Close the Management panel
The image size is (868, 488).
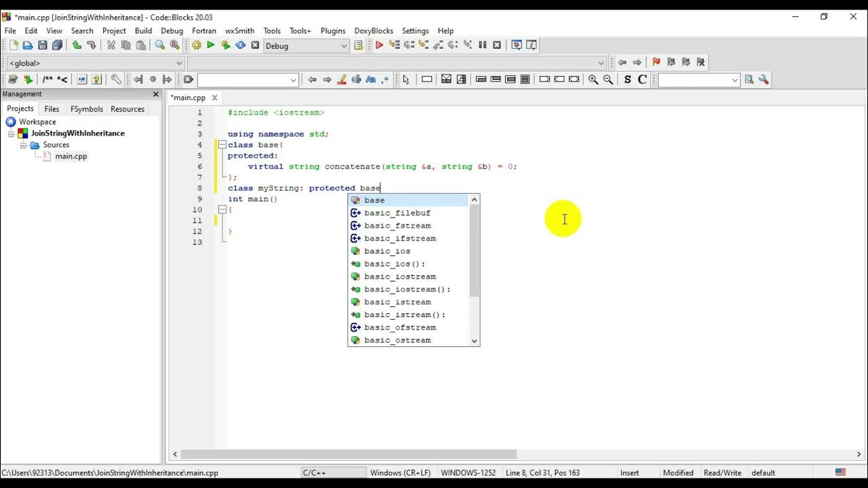[155, 94]
